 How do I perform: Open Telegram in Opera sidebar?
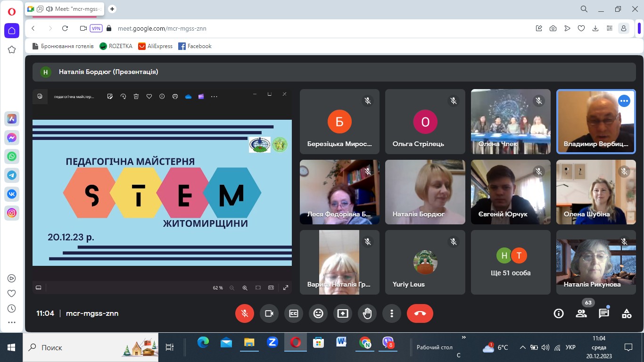point(12,175)
